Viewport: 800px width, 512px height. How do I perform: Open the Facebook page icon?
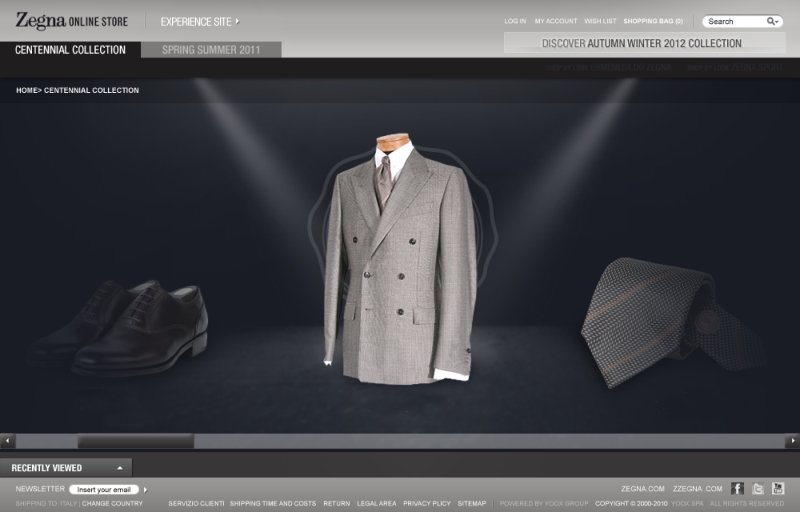(737, 489)
